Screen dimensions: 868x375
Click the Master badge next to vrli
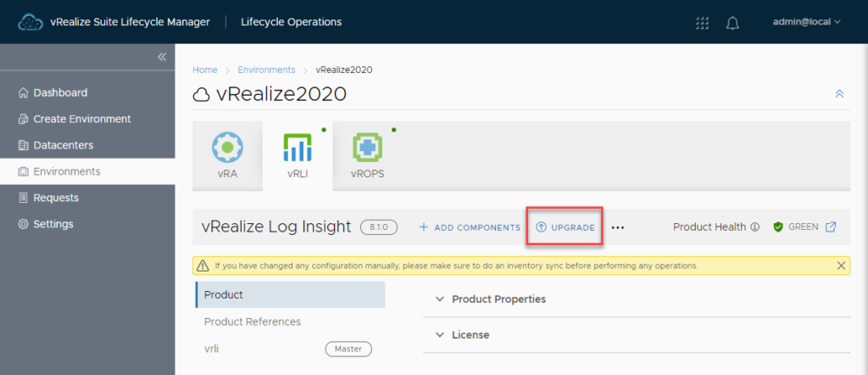[x=348, y=349]
